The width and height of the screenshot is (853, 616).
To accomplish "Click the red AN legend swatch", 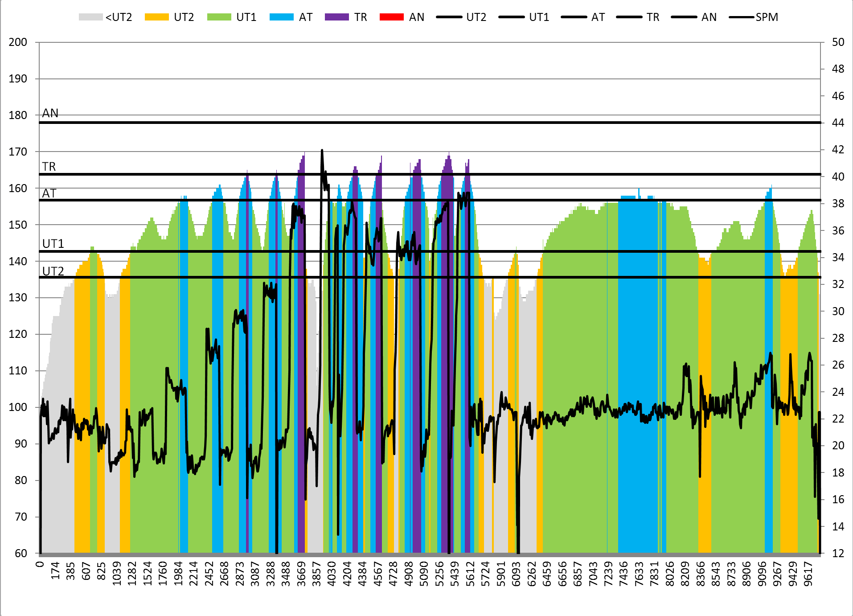I will [x=392, y=17].
